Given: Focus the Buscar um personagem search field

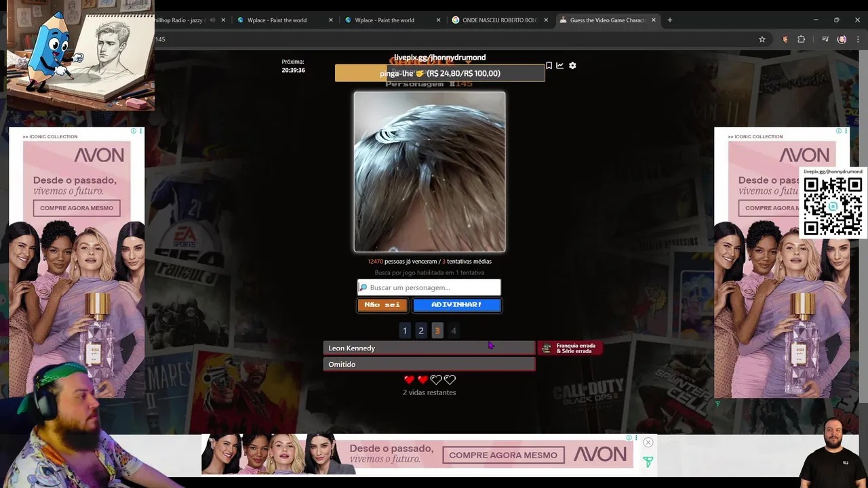Looking at the screenshot, I should click(x=429, y=287).
